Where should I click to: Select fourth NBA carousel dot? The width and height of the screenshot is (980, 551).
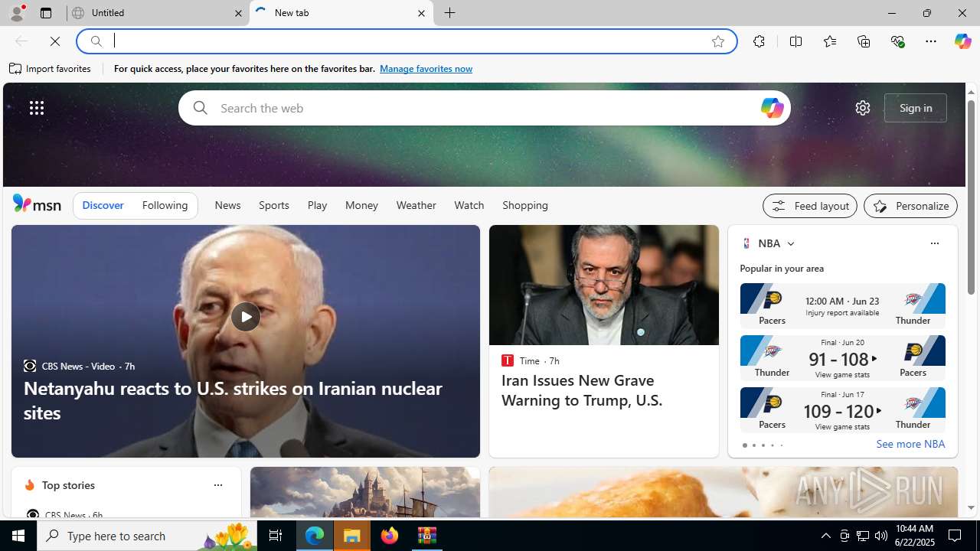pyautogui.click(x=772, y=445)
